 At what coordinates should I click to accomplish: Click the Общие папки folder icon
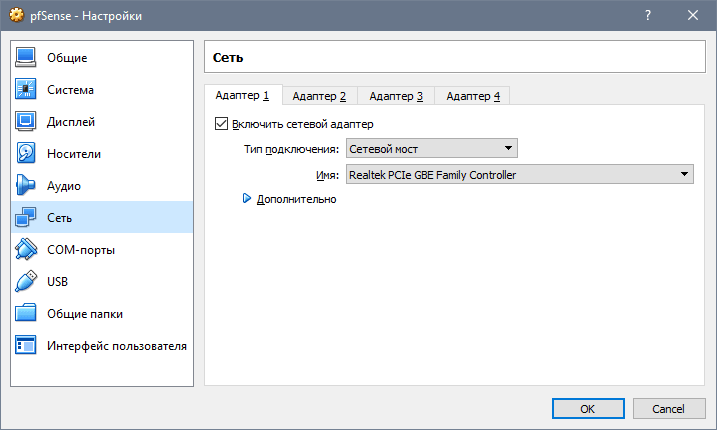coord(27,314)
